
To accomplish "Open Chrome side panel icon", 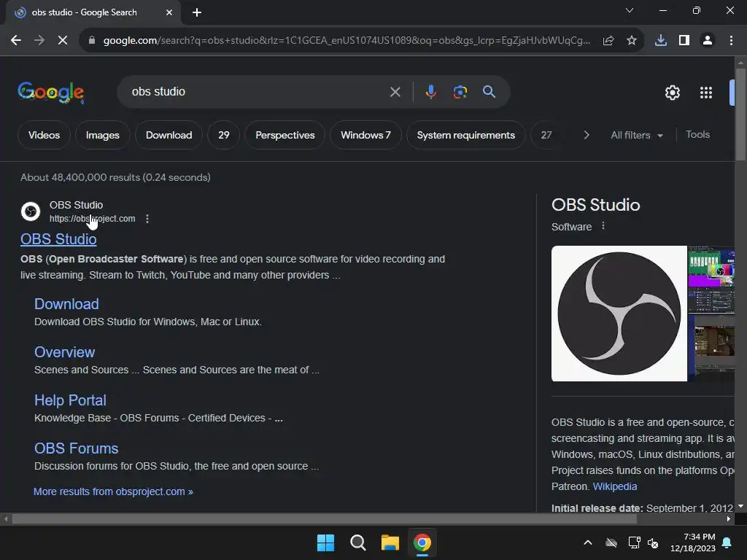I will pos(684,41).
